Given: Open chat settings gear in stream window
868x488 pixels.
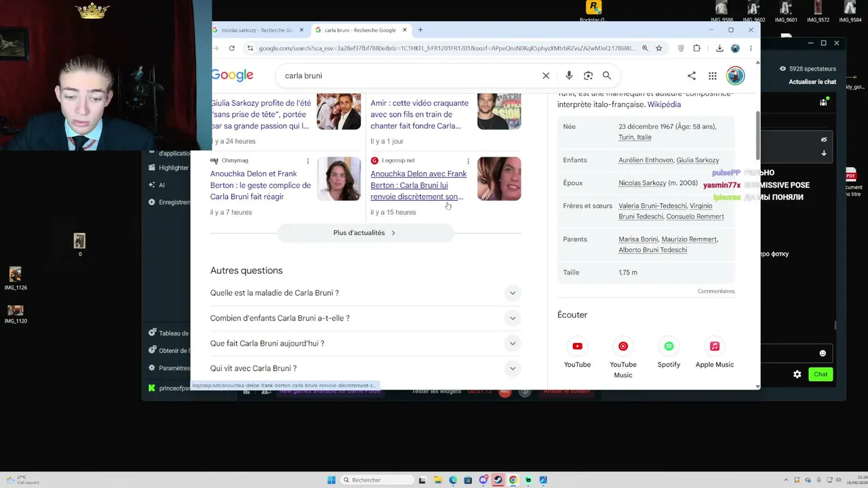Looking at the screenshot, I should pyautogui.click(x=797, y=374).
